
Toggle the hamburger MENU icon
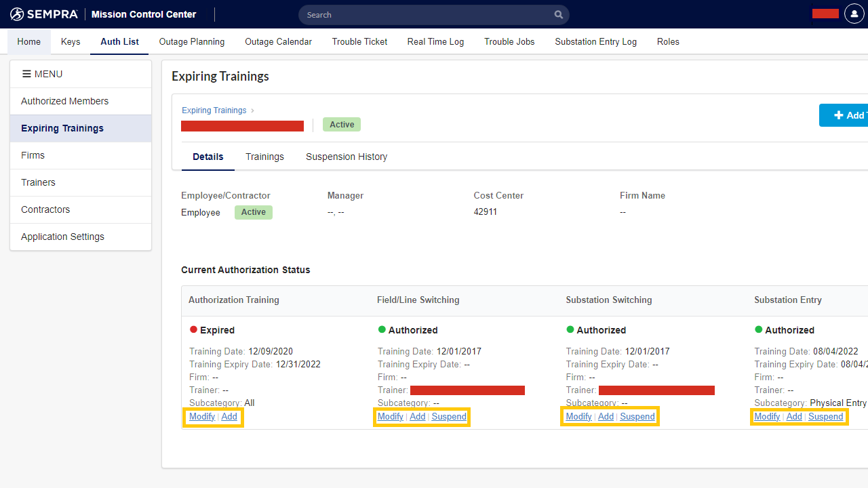click(x=26, y=74)
